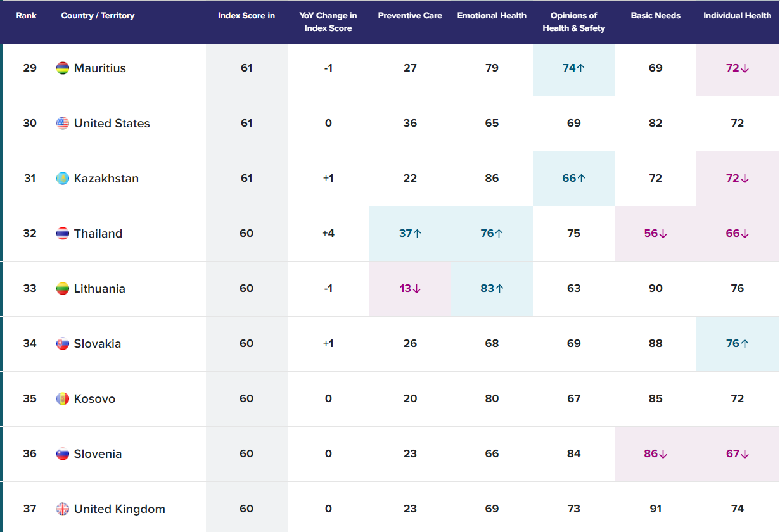
Task: Click the Kosovo flag icon
Action: pos(63,399)
